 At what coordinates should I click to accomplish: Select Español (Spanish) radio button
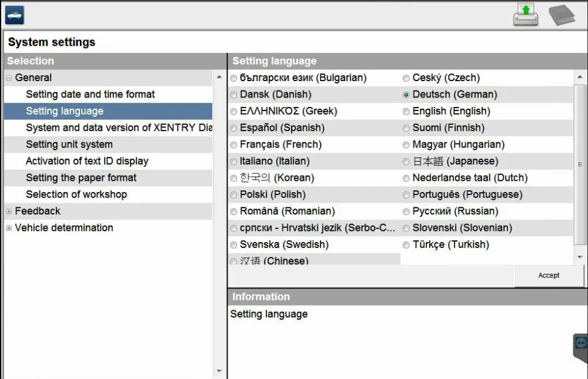pos(233,128)
